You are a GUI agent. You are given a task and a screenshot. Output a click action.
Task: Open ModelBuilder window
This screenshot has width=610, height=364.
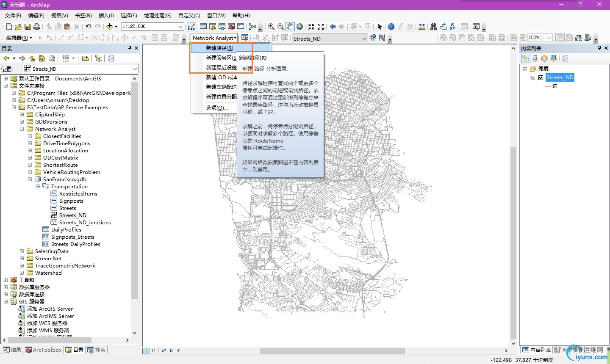pos(252,27)
